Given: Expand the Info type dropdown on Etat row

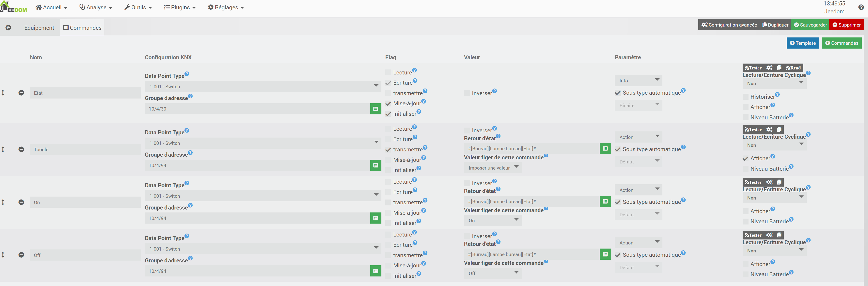Looking at the screenshot, I should pos(638,81).
